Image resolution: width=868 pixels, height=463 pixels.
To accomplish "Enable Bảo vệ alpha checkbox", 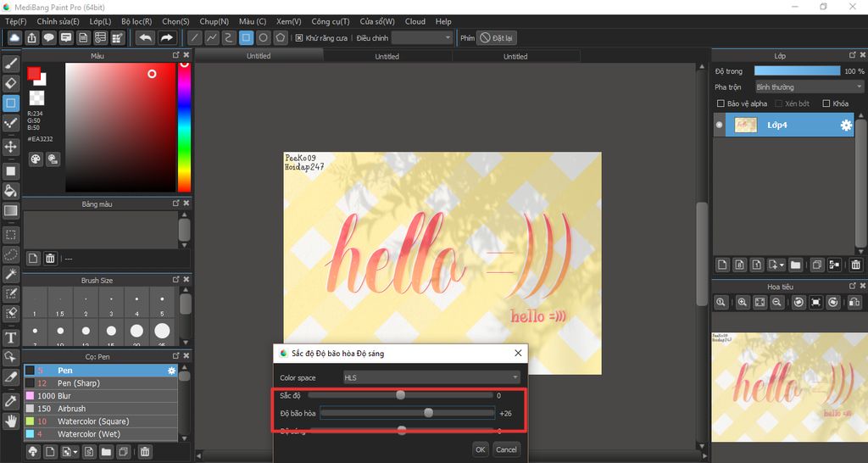I will 721,103.
